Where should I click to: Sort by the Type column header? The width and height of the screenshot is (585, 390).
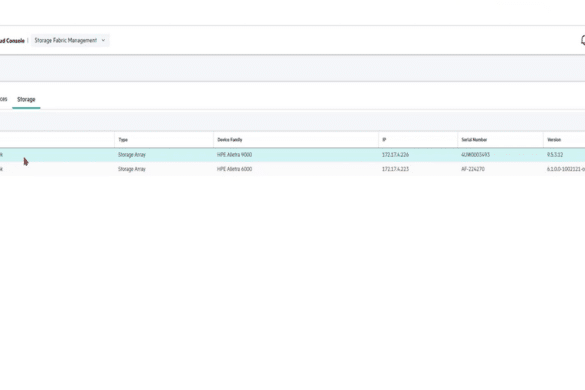[123, 140]
